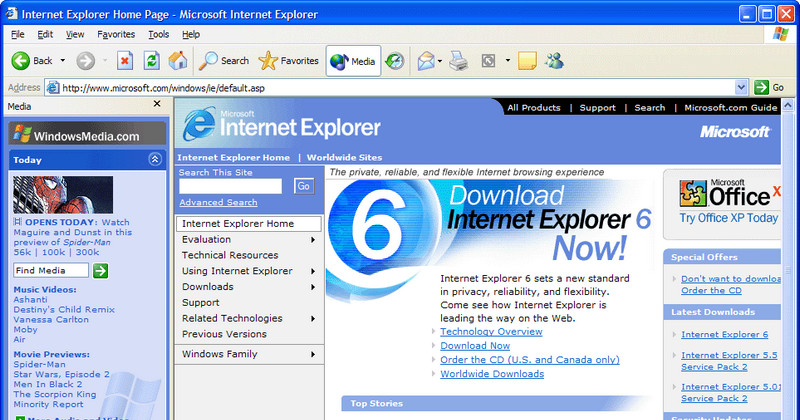Select the 300k stream link
Image resolution: width=800 pixels, height=420 pixels.
coord(87,252)
